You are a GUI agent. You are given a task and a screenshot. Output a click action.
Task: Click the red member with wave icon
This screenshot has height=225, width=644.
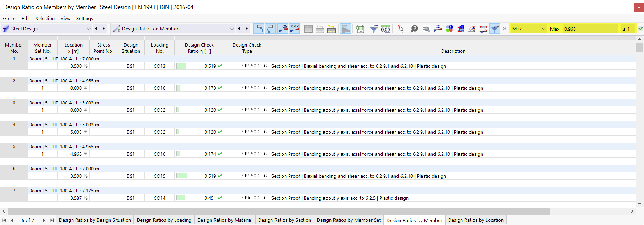pos(483,29)
